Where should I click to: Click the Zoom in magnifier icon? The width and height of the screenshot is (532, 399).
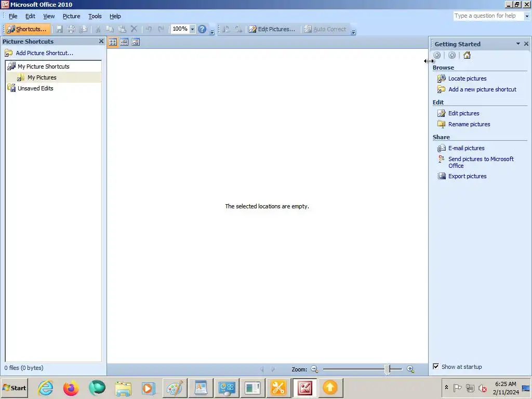click(x=410, y=369)
